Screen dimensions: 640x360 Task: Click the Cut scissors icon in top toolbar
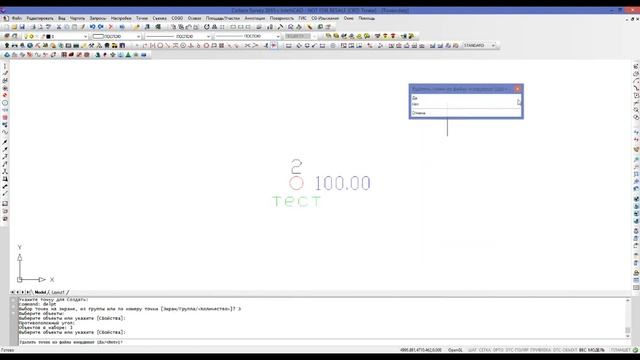59,27
